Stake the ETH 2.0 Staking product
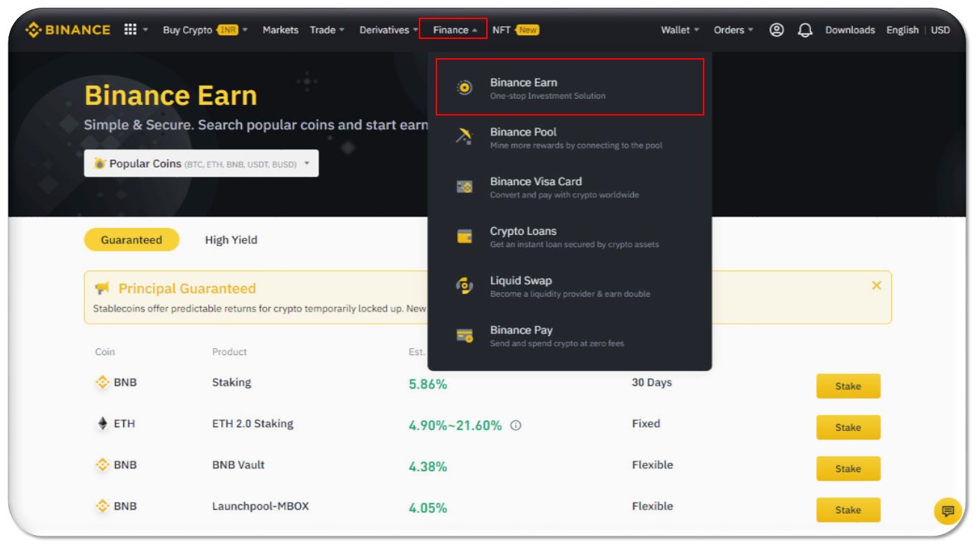 pyautogui.click(x=848, y=427)
